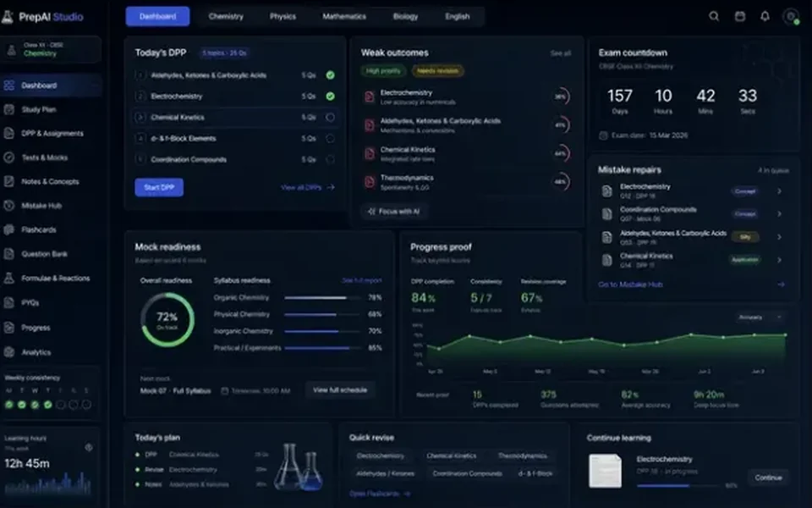Switch to the Physics tab

[283, 16]
